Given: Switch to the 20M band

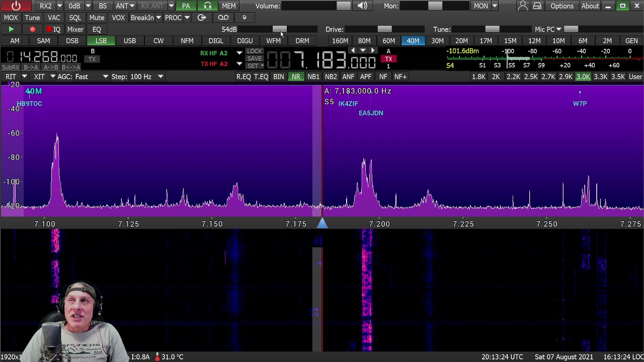Looking at the screenshot, I should pos(461,41).
